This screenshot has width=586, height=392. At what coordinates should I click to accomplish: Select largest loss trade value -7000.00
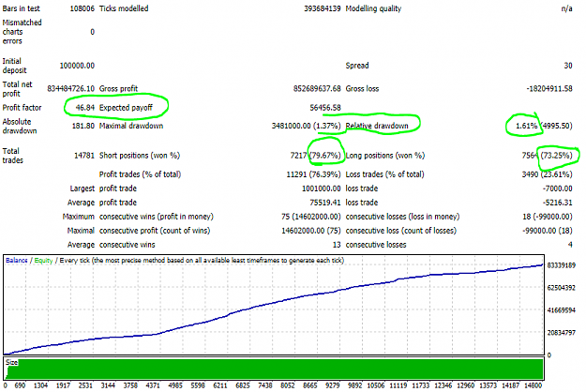[x=558, y=188]
